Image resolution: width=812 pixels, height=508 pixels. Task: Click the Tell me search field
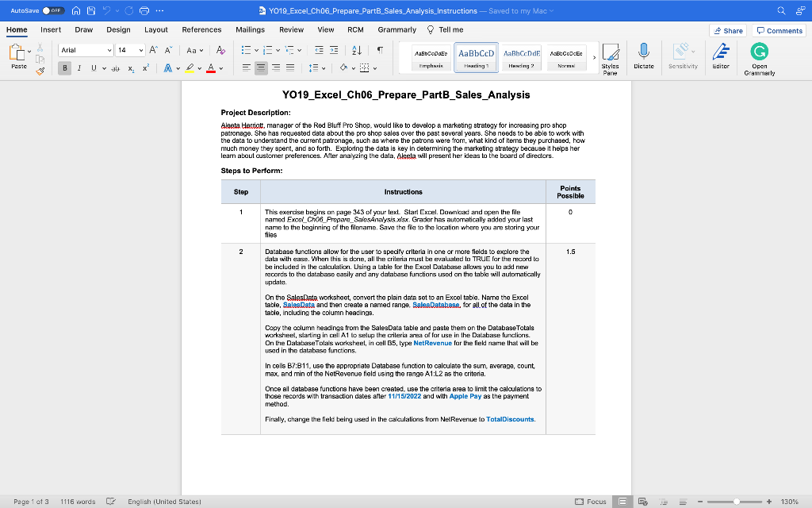(x=446, y=30)
